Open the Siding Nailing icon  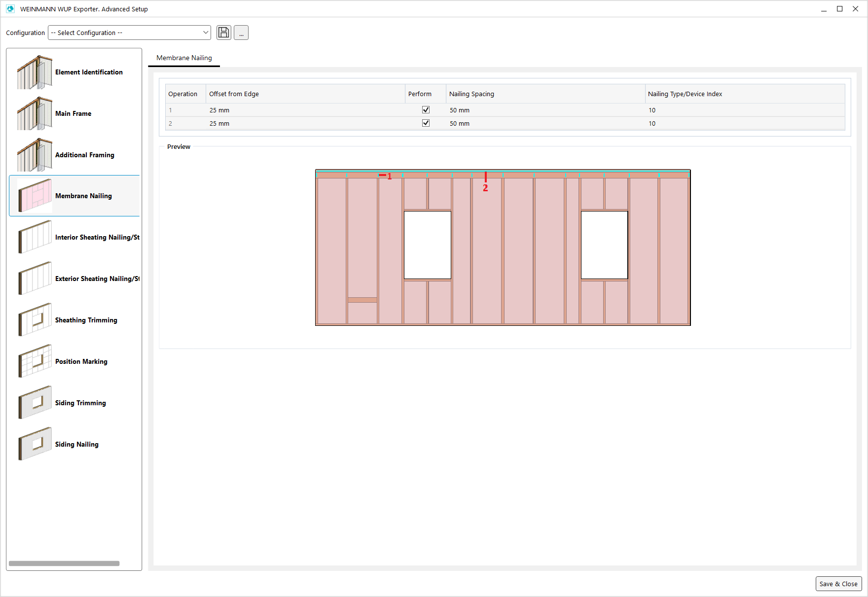pos(35,445)
